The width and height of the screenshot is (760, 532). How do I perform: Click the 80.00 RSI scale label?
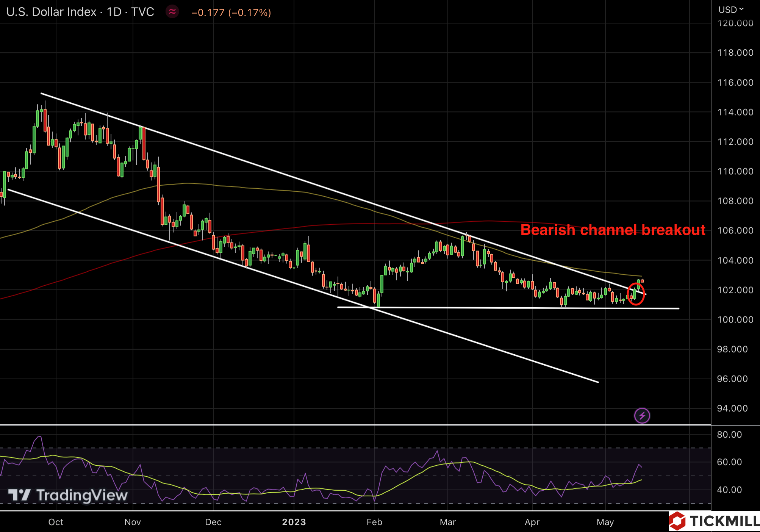tap(729, 435)
